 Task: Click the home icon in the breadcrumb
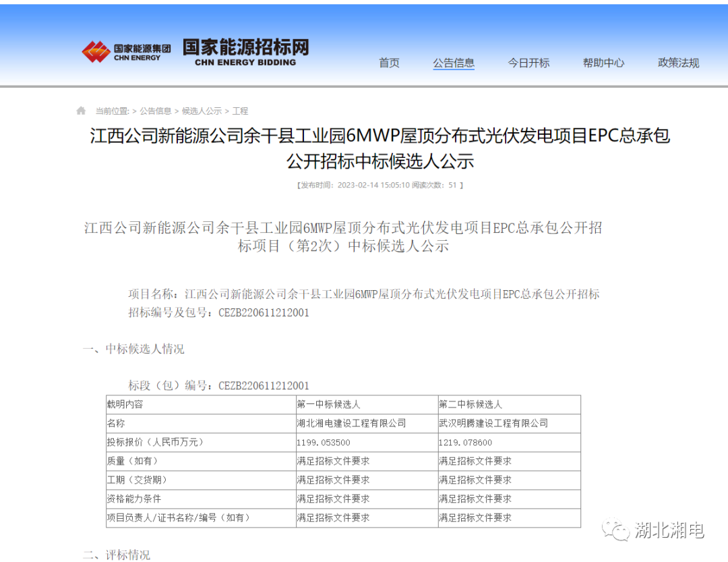pyautogui.click(x=81, y=110)
